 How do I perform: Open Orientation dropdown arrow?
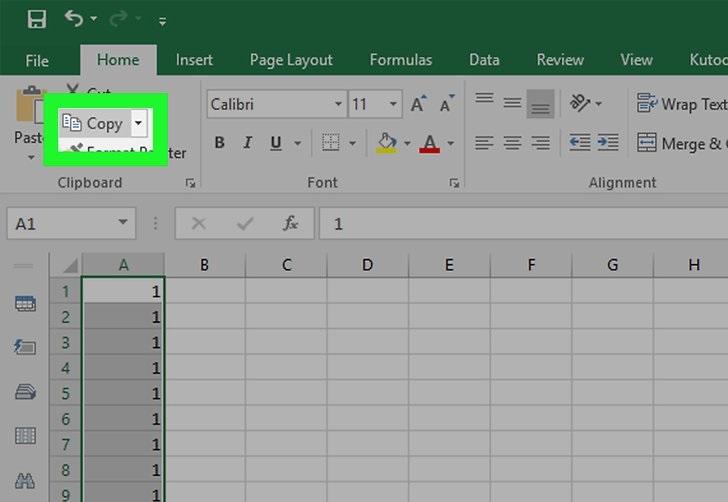(598, 104)
